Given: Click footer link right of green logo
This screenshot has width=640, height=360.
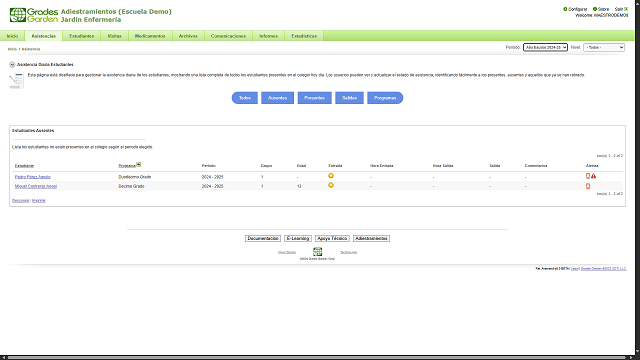Looking at the screenshot, I should (348, 252).
